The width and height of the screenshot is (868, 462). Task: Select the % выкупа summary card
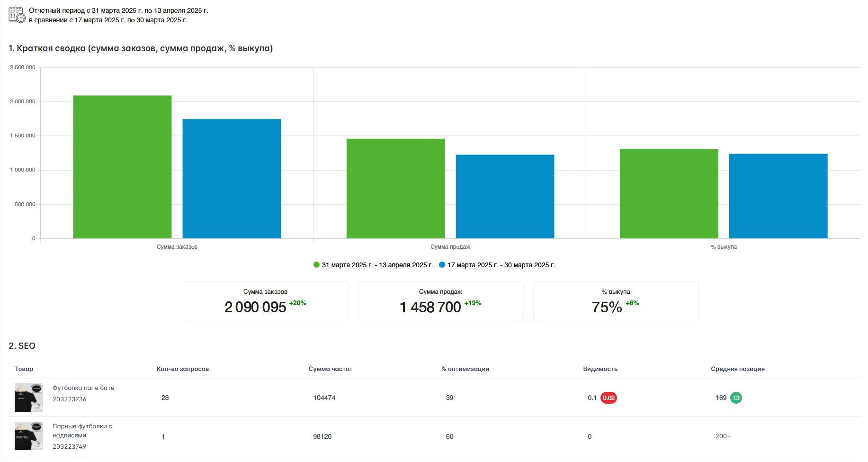click(616, 301)
